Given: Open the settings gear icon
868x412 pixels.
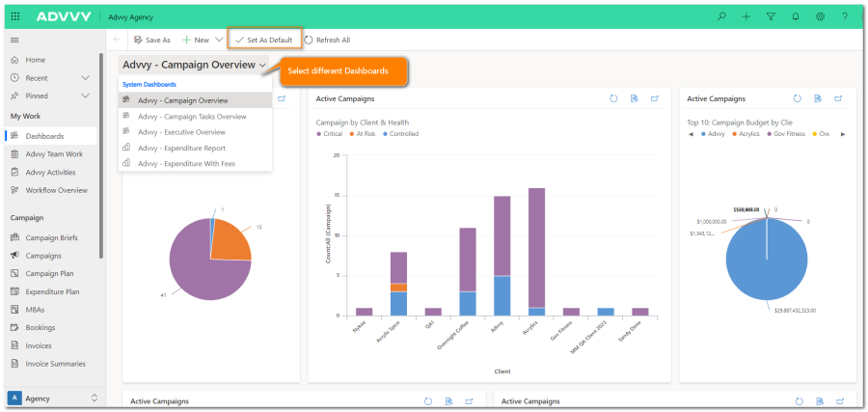Looking at the screenshot, I should [820, 16].
